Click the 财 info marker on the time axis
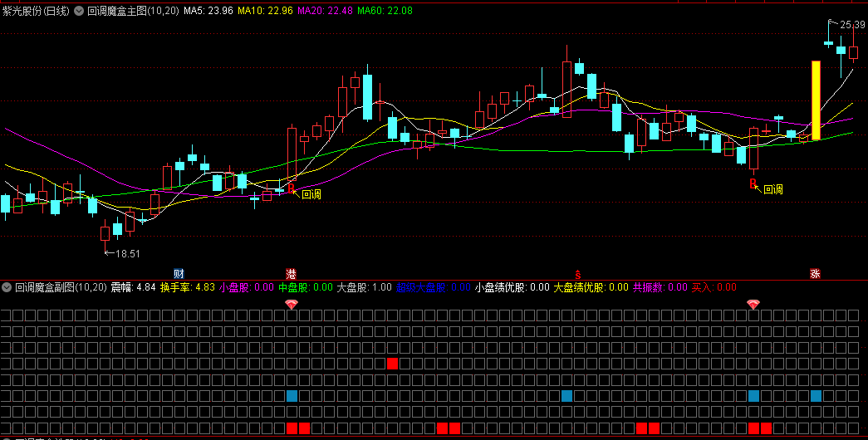This screenshot has width=868, height=440. 179,273
